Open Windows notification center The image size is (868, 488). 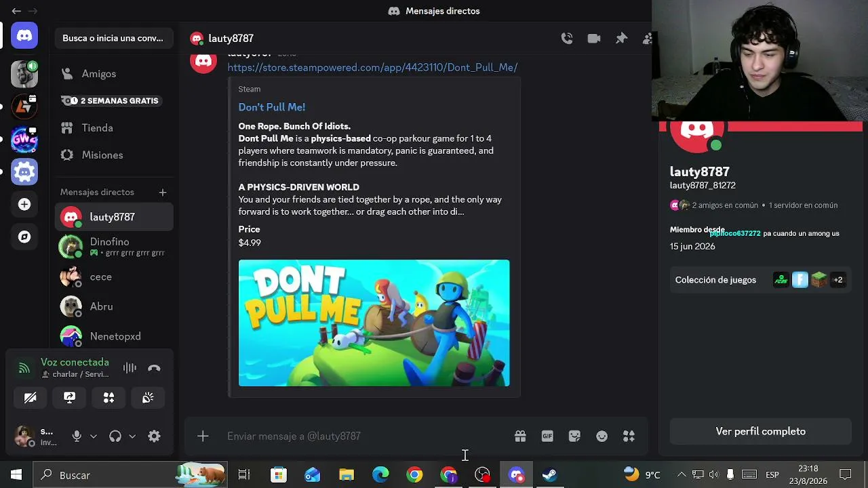(846, 475)
